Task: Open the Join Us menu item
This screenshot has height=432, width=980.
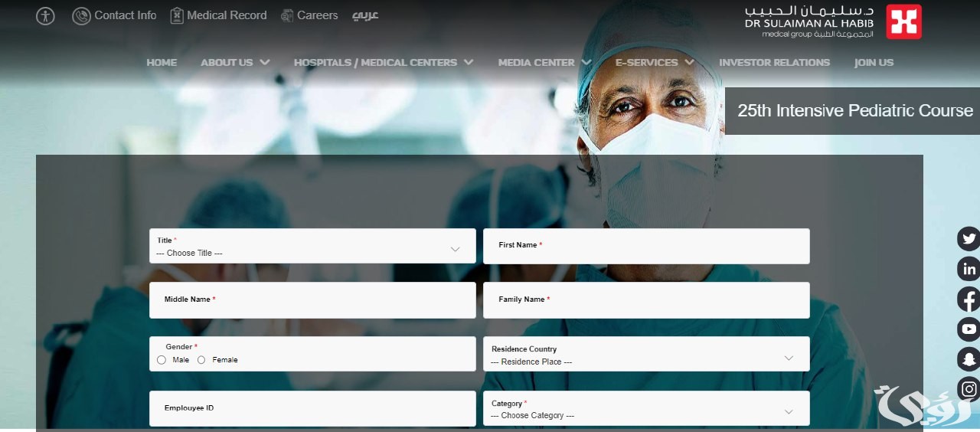Action: 874,63
